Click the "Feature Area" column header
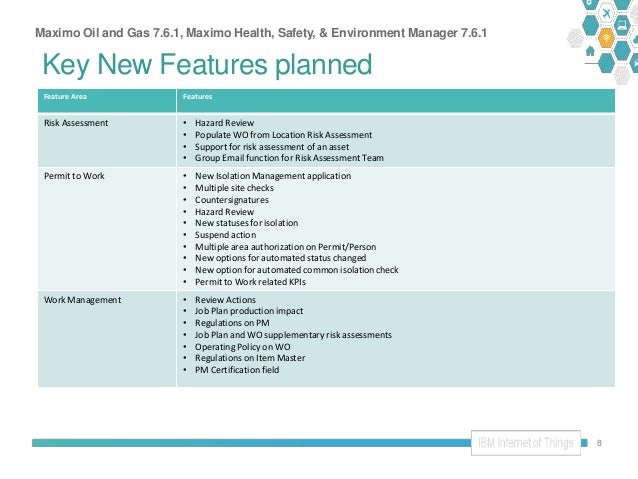 65,96
